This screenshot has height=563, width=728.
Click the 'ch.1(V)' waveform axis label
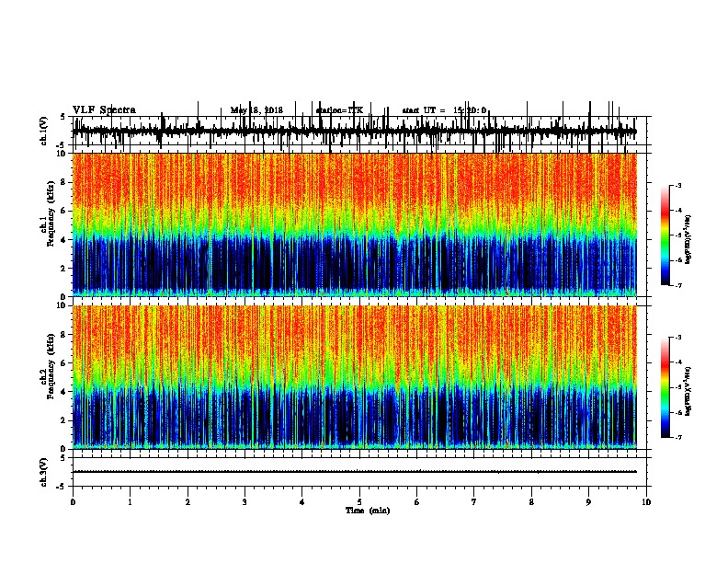point(44,131)
